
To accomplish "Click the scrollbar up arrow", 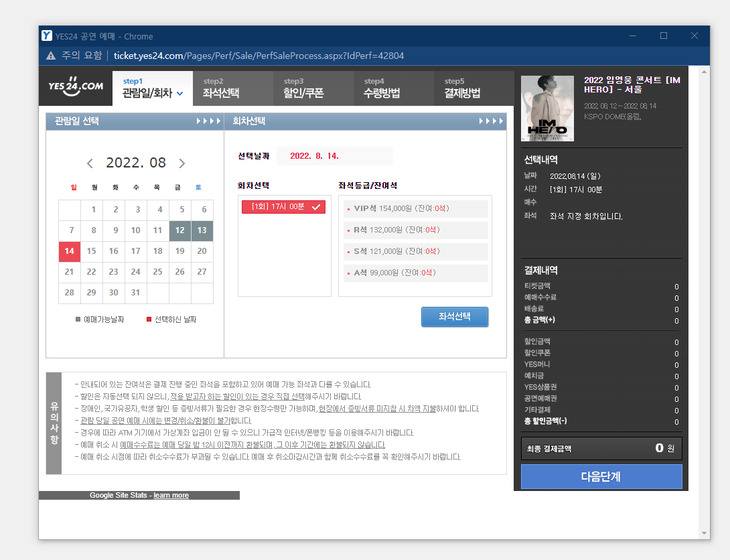I will pyautogui.click(x=704, y=71).
